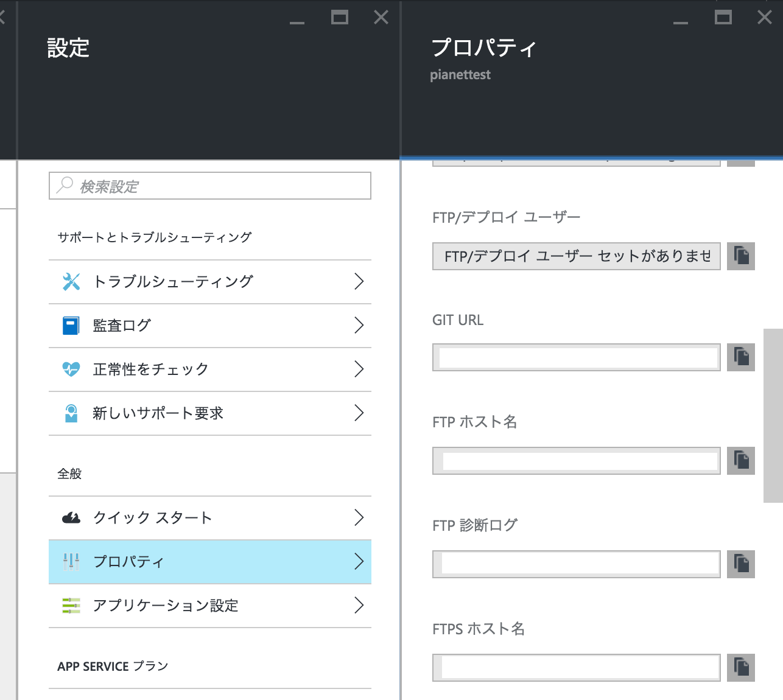Screen dimensions: 783x700
Task: Minimize the プロパティ blade
Action: [x=681, y=23]
